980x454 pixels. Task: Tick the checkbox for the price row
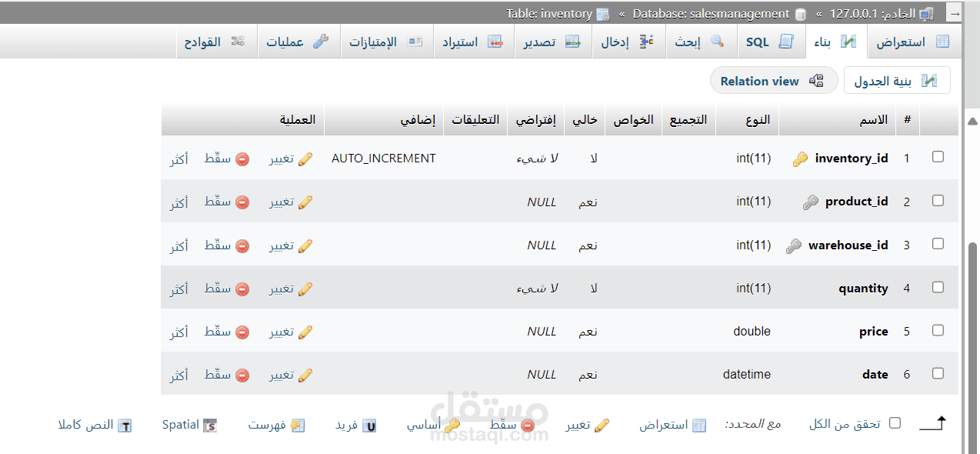[938, 330]
